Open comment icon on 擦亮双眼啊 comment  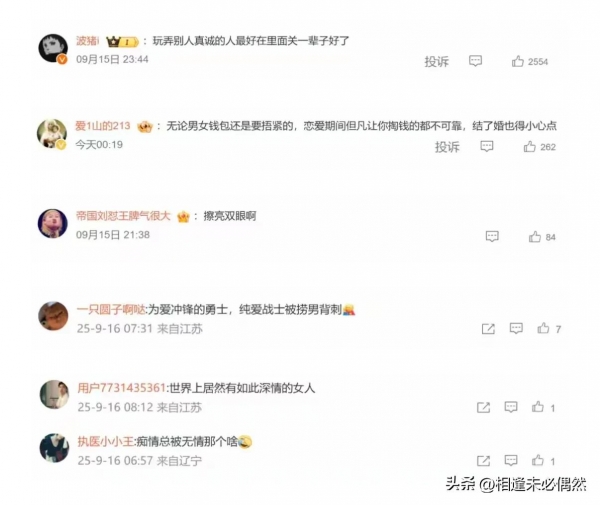click(x=492, y=236)
